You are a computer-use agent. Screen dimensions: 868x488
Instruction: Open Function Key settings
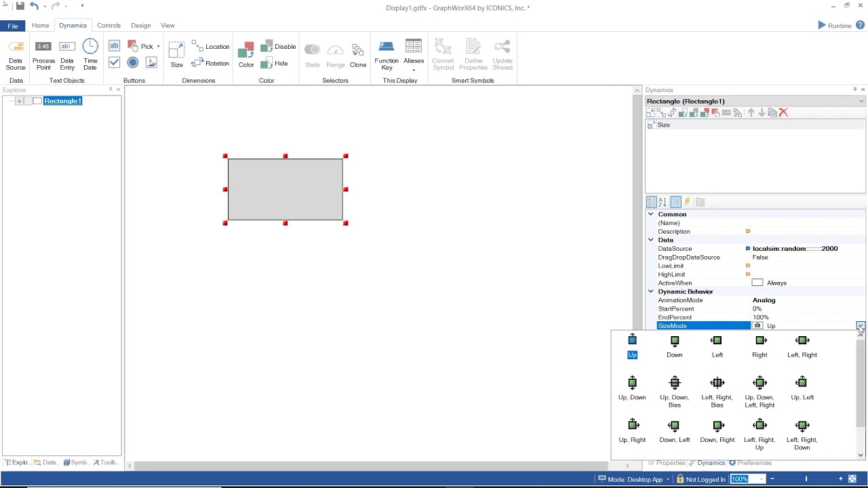387,55
